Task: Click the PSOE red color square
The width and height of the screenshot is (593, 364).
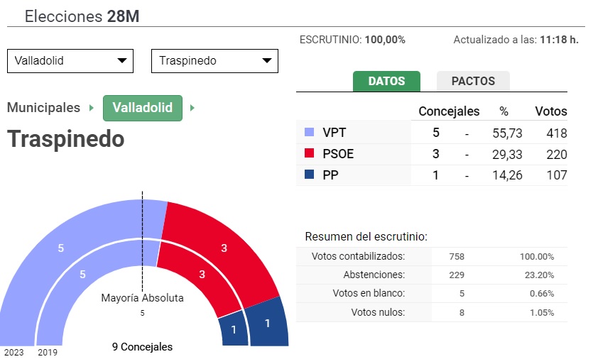Action: point(309,153)
